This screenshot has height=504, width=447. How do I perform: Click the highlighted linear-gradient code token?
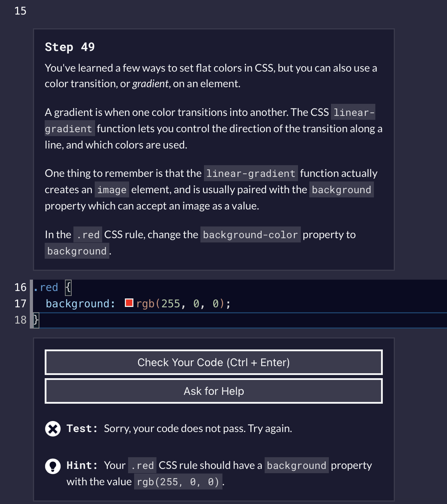250,173
